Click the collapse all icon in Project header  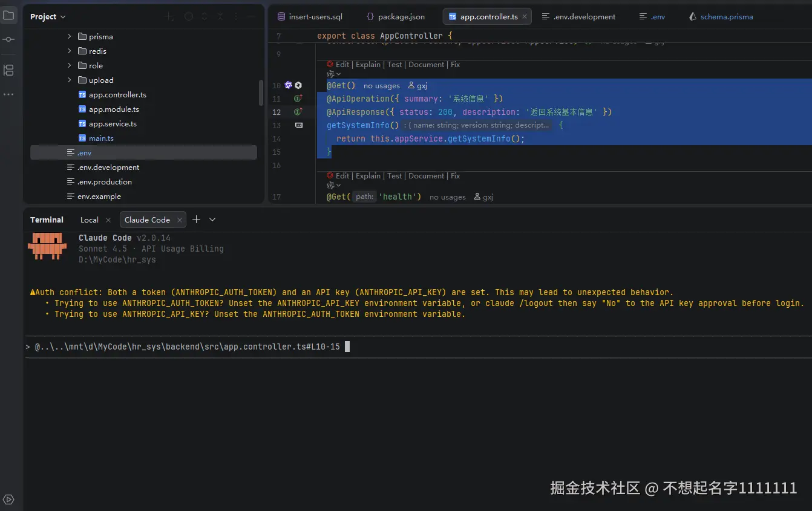(x=221, y=17)
